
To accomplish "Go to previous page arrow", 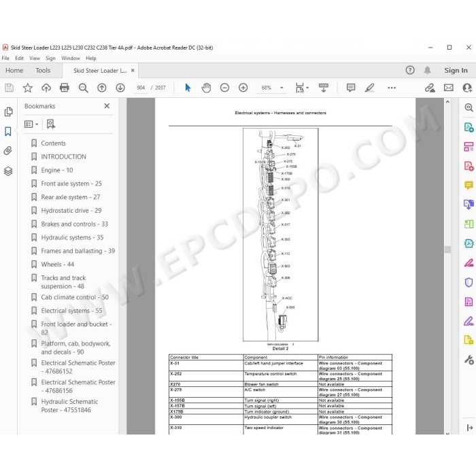I will point(102,88).
